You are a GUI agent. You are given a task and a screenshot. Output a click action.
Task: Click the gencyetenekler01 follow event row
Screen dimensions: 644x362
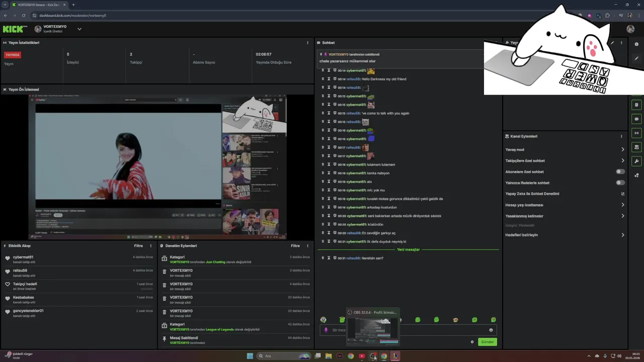click(79, 313)
